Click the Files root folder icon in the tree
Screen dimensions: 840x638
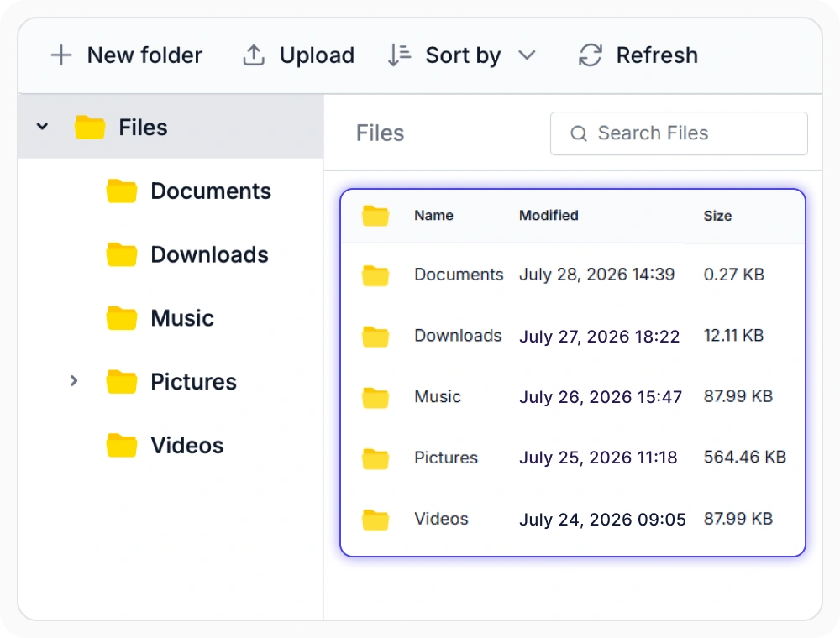pyautogui.click(x=90, y=128)
